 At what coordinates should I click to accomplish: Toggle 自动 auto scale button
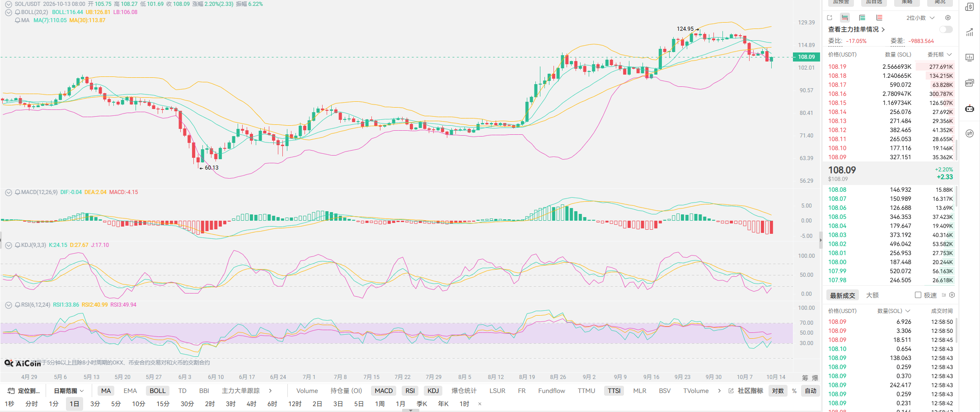click(x=811, y=391)
